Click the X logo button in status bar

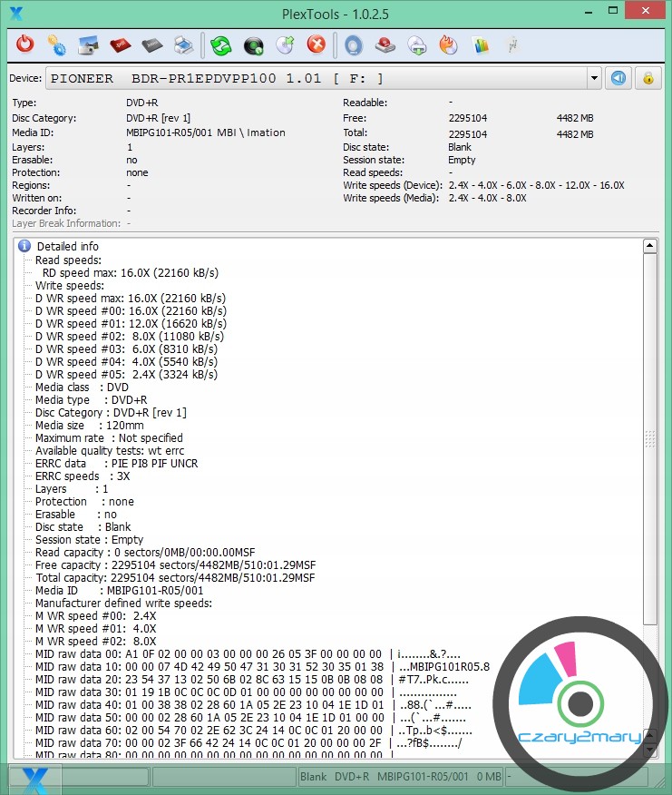coord(34,777)
